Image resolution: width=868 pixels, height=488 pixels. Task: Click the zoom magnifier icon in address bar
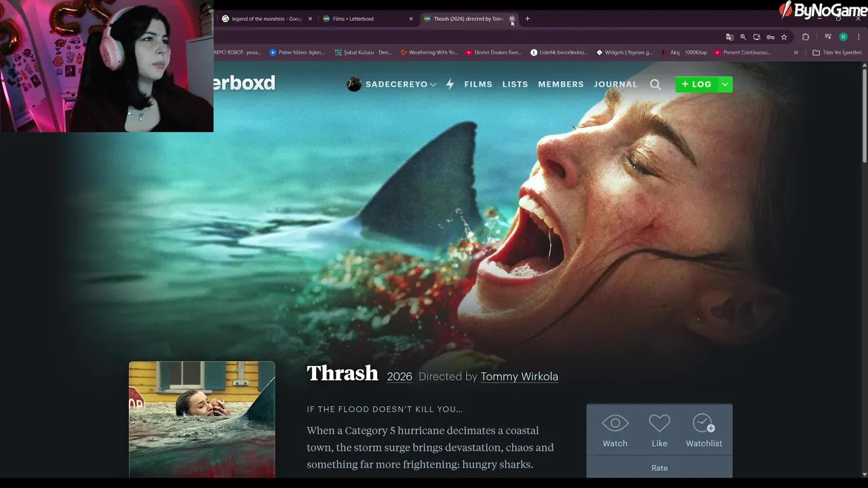click(743, 37)
